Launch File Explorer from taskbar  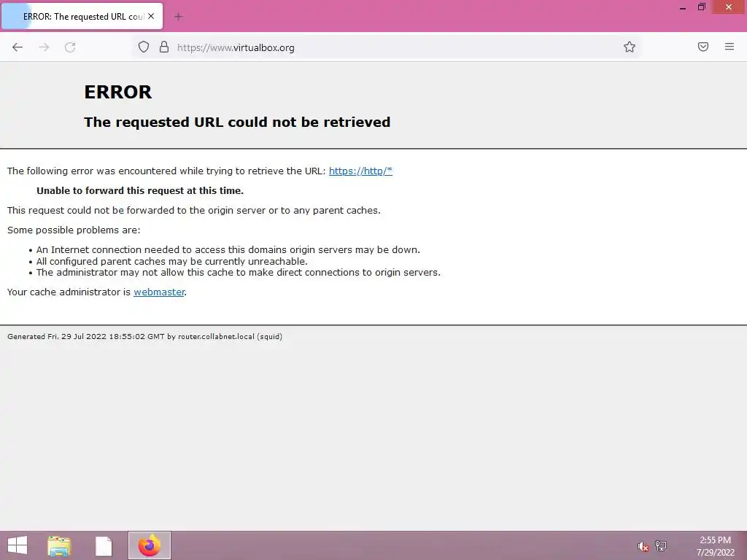[59, 545]
